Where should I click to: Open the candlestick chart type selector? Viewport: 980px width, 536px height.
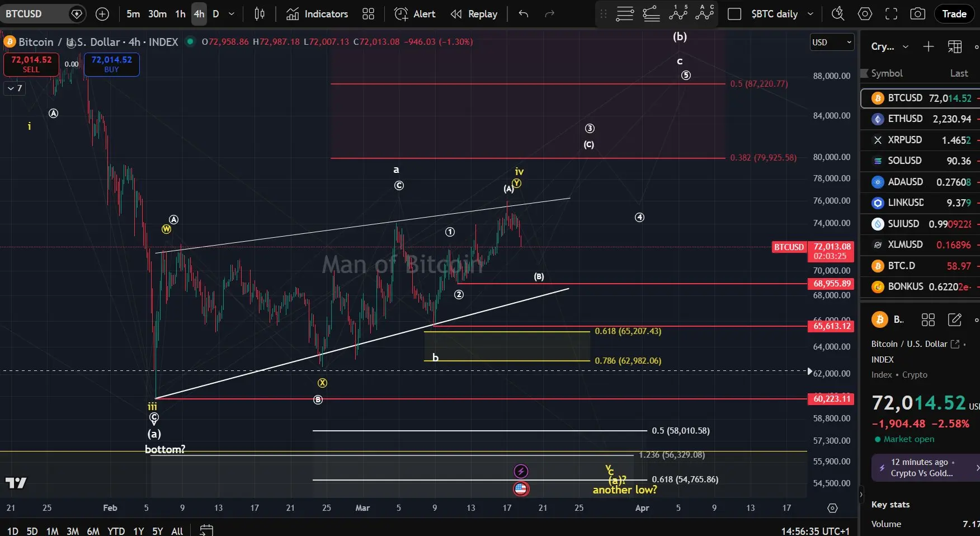tap(260, 14)
